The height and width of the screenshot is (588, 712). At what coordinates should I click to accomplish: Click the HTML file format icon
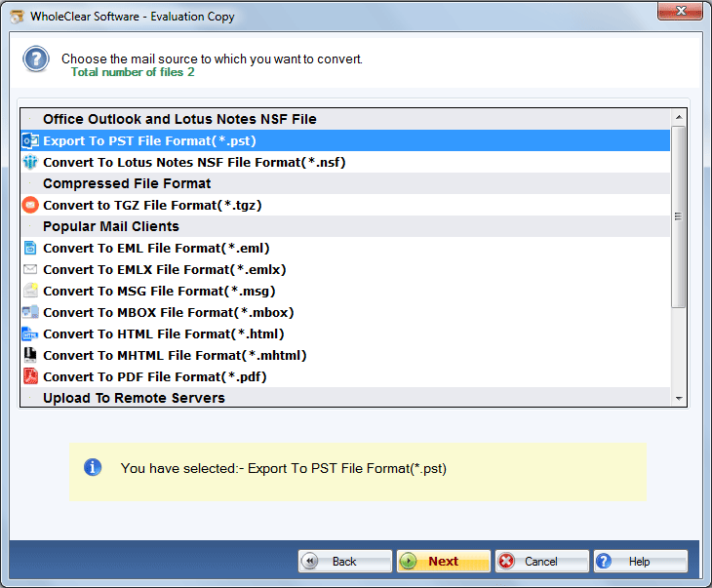[x=30, y=333]
